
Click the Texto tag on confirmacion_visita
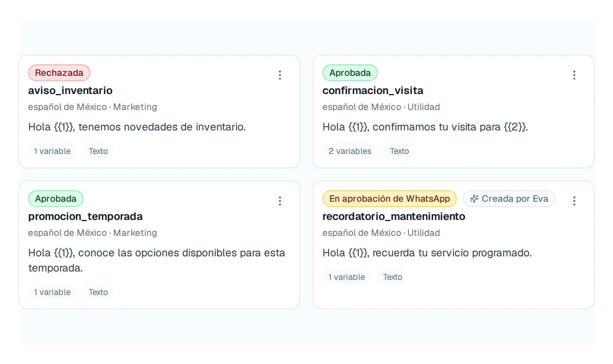coord(399,151)
